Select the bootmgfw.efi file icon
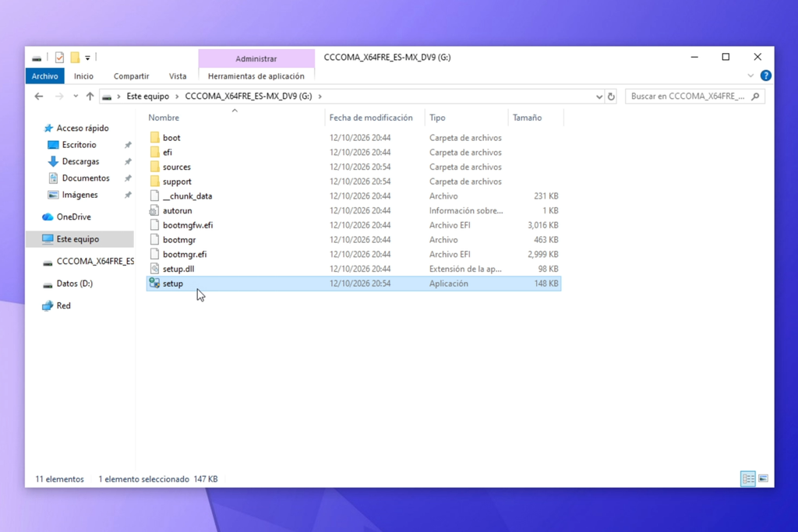 pos(155,225)
